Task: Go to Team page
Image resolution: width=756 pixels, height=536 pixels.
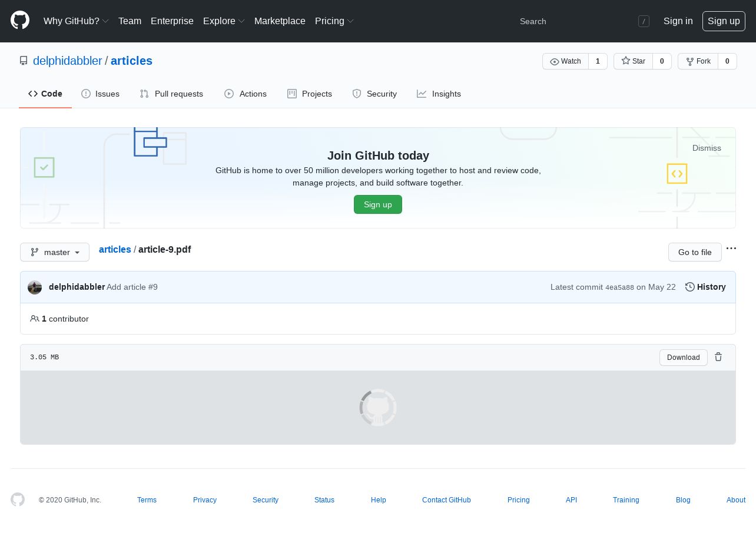Action: pyautogui.click(x=130, y=21)
